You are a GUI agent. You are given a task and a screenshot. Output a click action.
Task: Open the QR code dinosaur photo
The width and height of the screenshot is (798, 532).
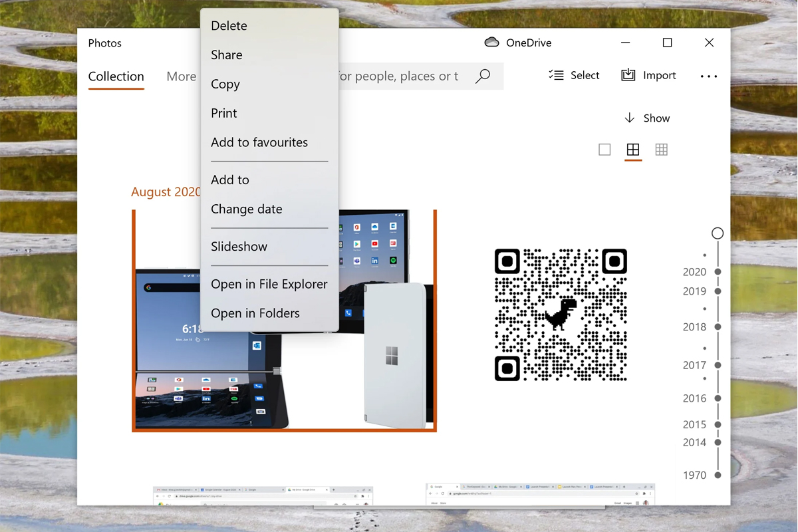pos(561,315)
